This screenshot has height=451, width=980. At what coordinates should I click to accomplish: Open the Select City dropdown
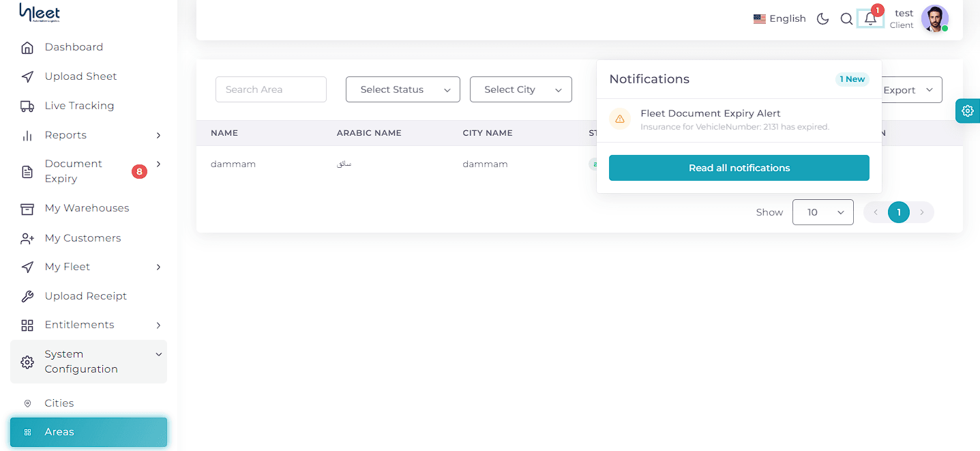pos(521,89)
